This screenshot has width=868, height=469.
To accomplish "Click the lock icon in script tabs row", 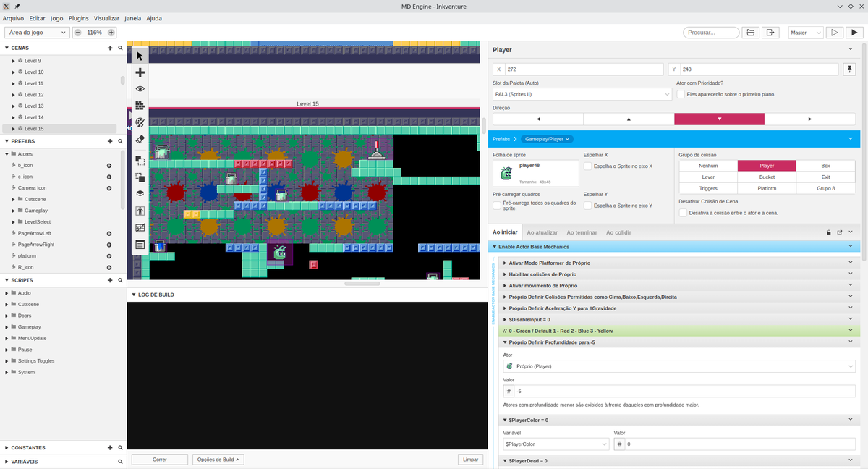I will (829, 232).
